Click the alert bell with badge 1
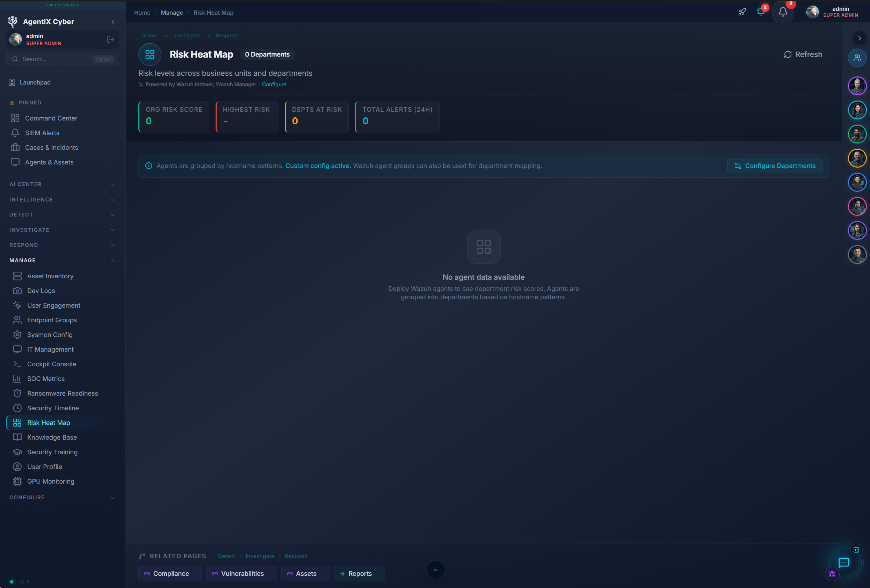Screen dimensions: 870x588 point(761,12)
